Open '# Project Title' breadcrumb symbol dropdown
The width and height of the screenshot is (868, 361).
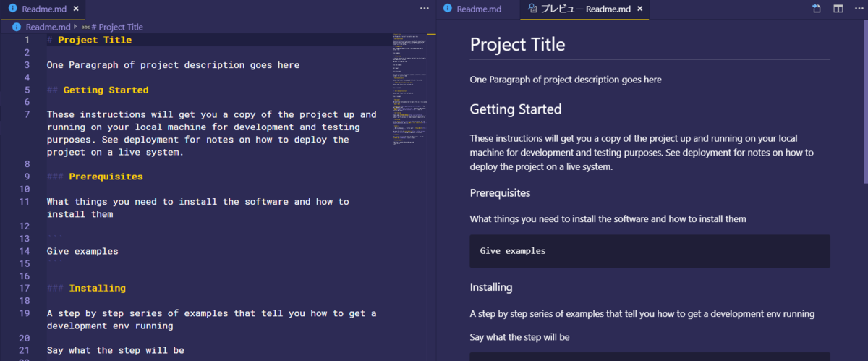pos(112,27)
